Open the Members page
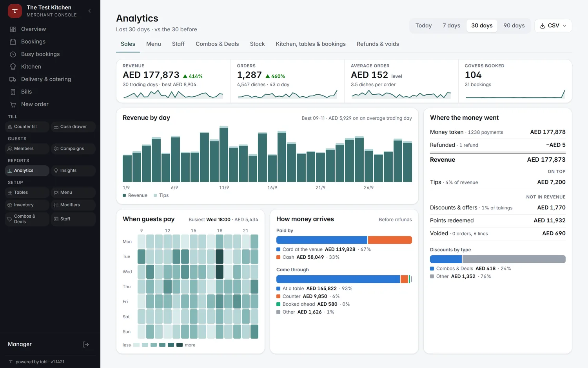The image size is (588, 368). point(27,149)
